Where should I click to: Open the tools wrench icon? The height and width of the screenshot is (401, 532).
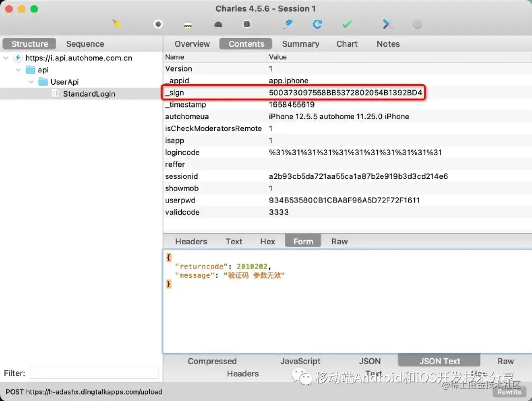click(x=387, y=24)
